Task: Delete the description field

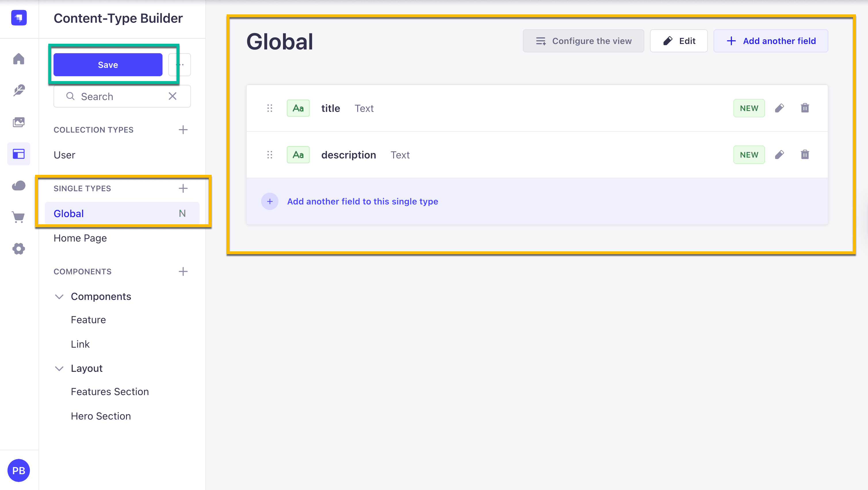Action: pyautogui.click(x=805, y=155)
